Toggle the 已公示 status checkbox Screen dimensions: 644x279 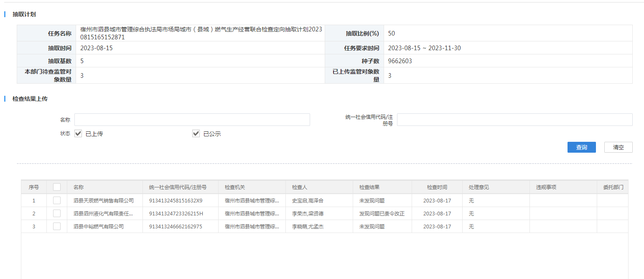coord(196,133)
